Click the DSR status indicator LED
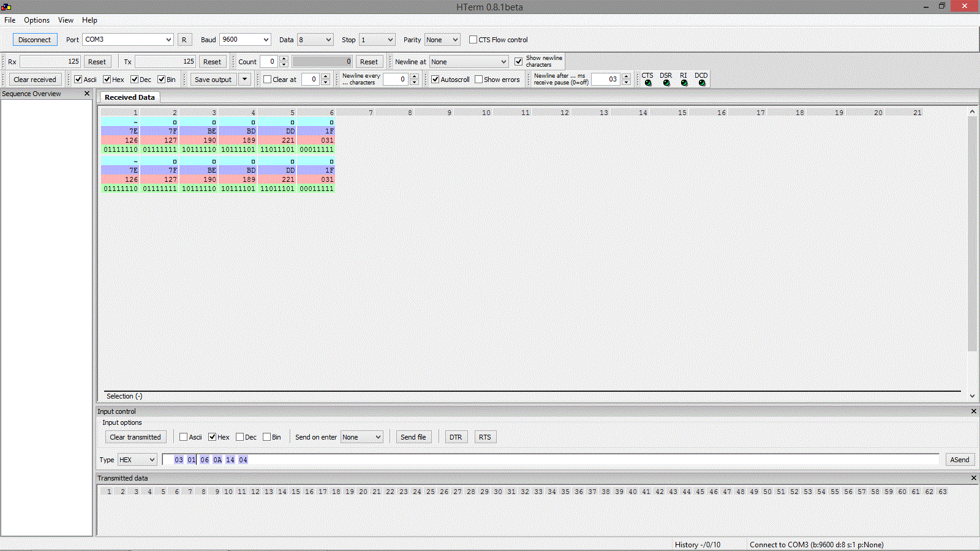Screen dimensions: 980x551 click(x=666, y=83)
